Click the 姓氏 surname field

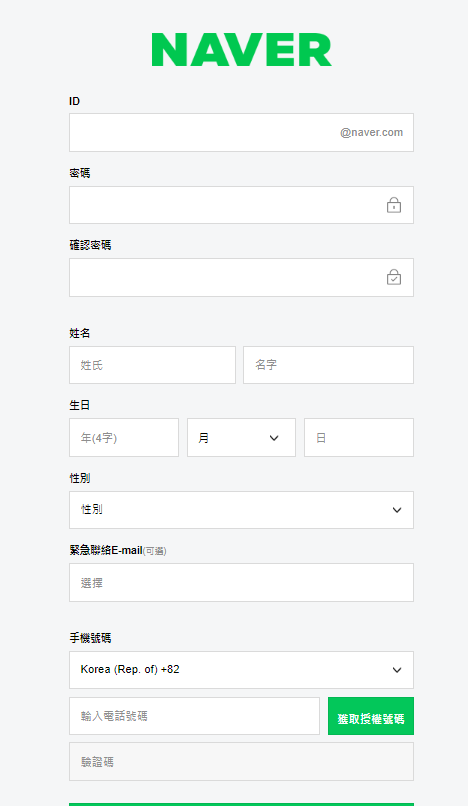point(152,365)
